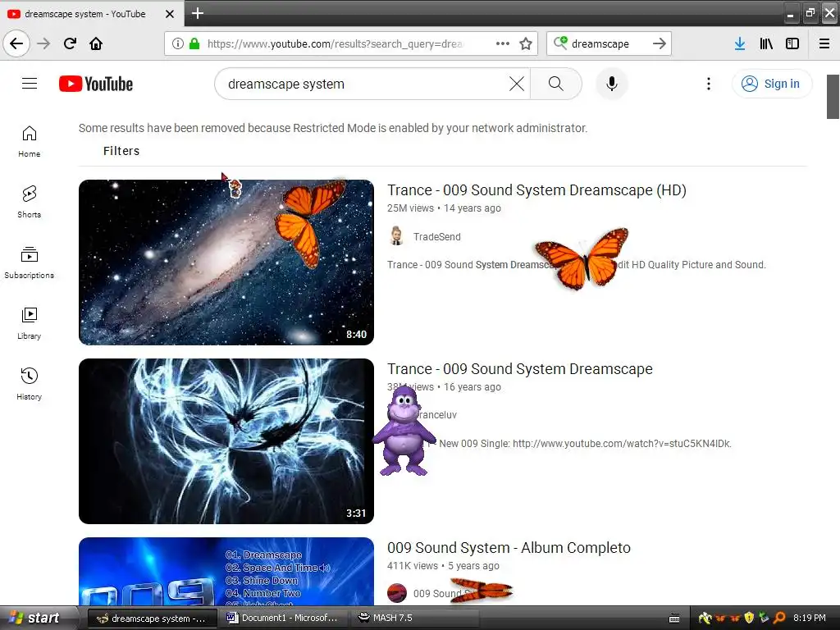Click the safely remove hardware tray icon
Viewport: 840px width, 630px height.
coord(764,618)
